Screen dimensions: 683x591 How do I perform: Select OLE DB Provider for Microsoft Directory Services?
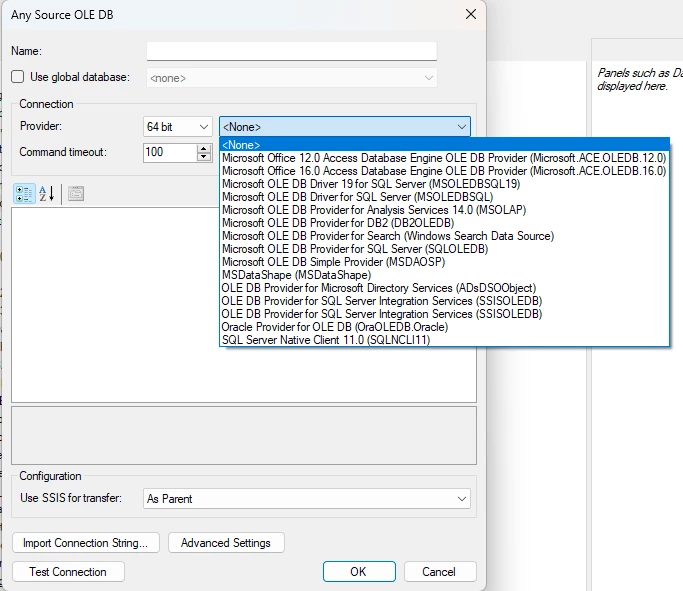(444, 288)
